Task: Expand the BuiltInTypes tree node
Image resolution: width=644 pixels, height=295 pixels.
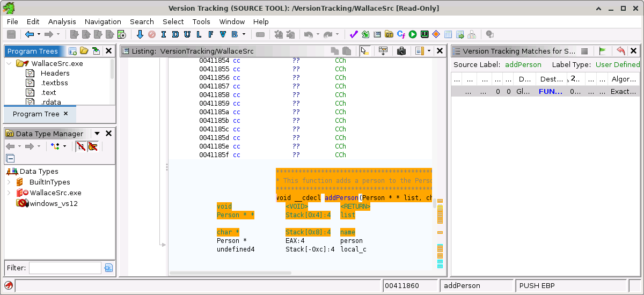Action: click(9, 182)
